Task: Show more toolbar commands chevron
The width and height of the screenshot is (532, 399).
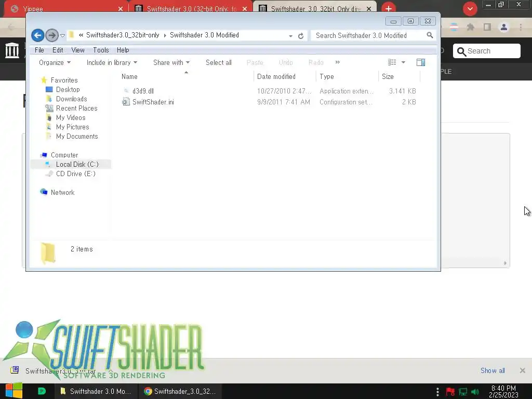Action: pos(337,62)
